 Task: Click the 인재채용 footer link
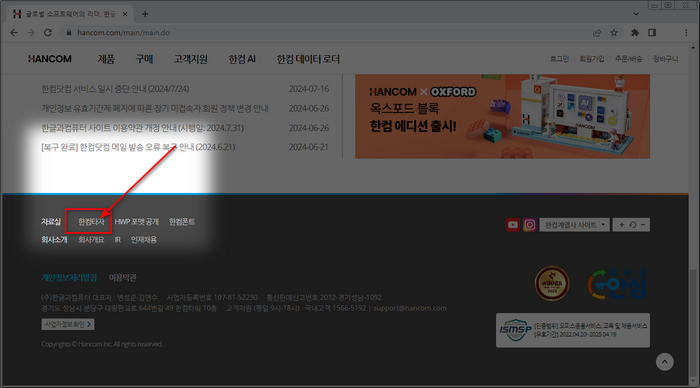tap(144, 240)
